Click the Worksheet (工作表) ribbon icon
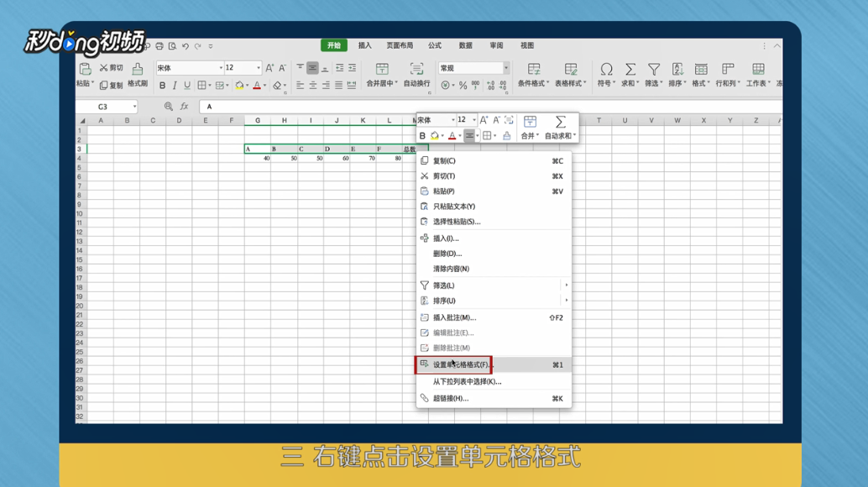The width and height of the screenshot is (868, 487). click(x=758, y=71)
